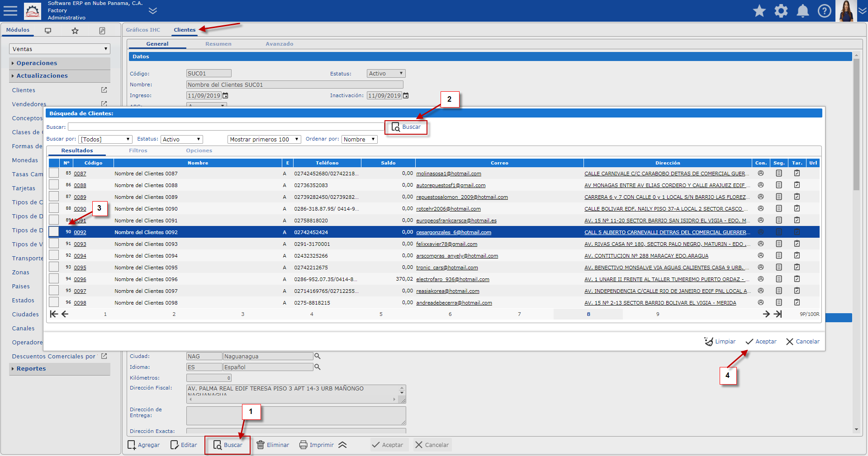Open email link molinasosa1@hotmail.com
The image size is (868, 456).
[448, 174]
